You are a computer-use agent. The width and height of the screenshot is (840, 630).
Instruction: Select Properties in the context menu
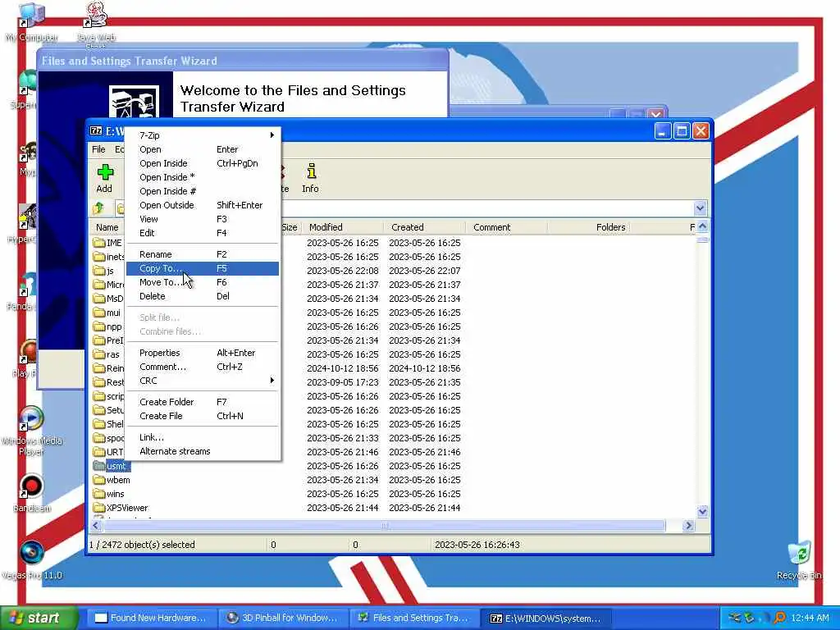(x=203, y=353)
